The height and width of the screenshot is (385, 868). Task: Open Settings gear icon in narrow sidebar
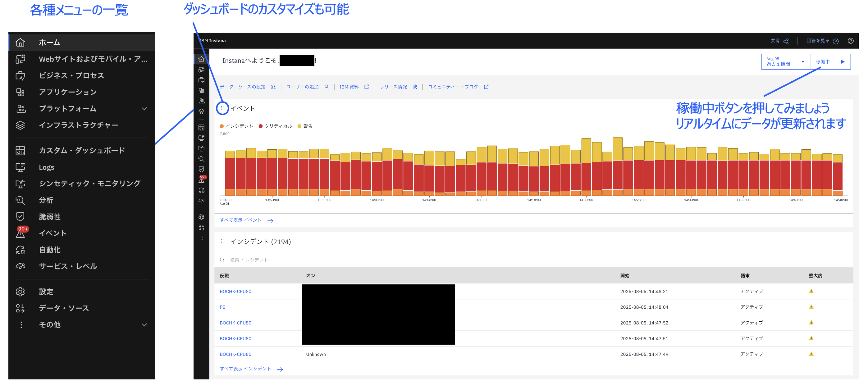202,217
